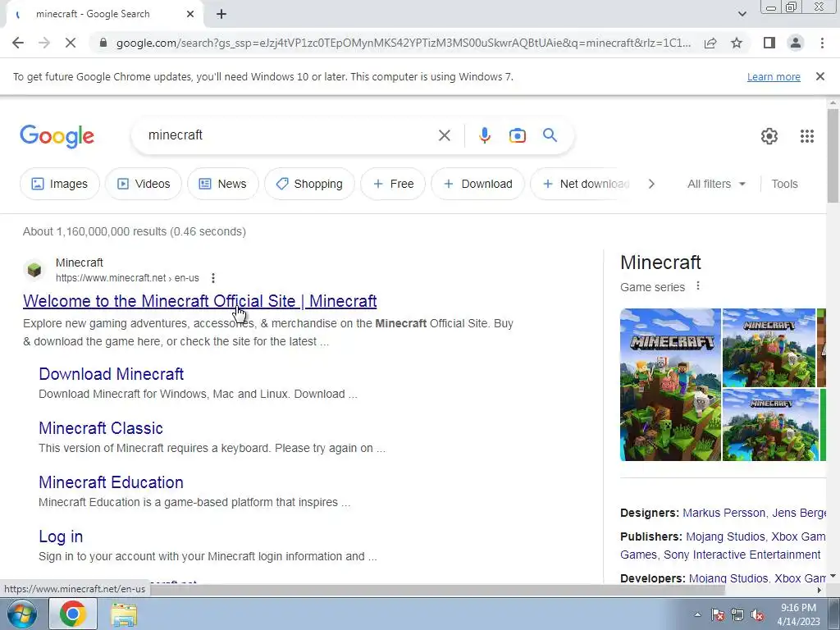The height and width of the screenshot is (630, 840).
Task: Bookmark this page with the star icon
Action: coord(737,43)
